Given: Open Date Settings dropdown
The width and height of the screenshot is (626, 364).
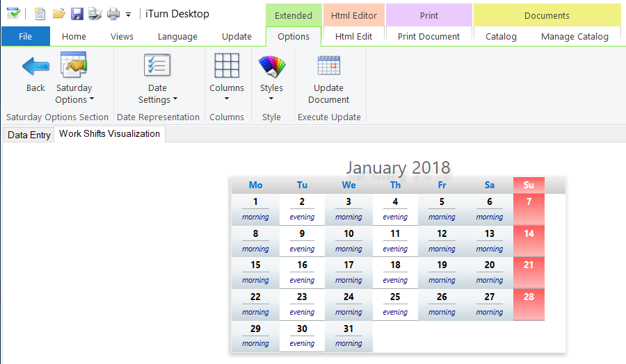Looking at the screenshot, I should click(157, 78).
